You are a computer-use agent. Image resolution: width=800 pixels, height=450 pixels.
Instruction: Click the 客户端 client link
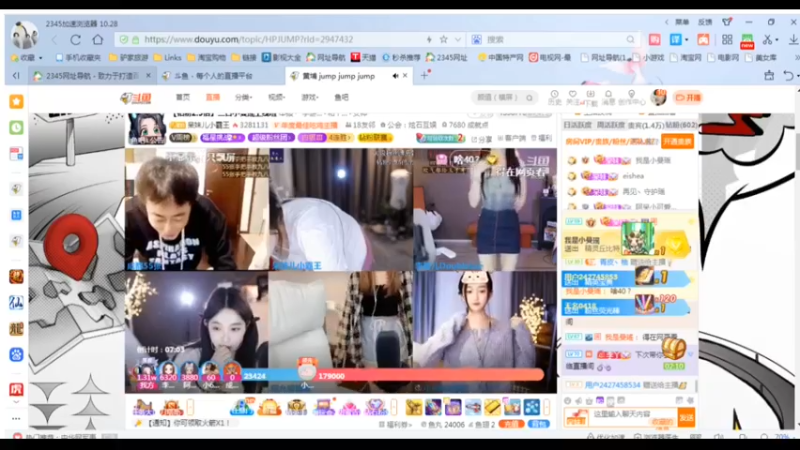point(511,138)
